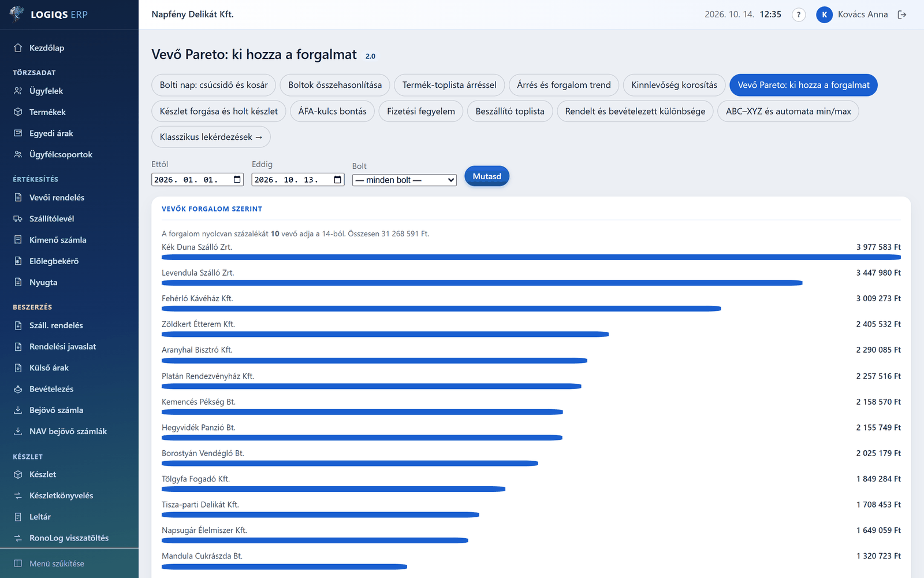924x578 pixels.
Task: Click the Mandula Cukrászda Bt. revenue bar
Action: tap(284, 566)
